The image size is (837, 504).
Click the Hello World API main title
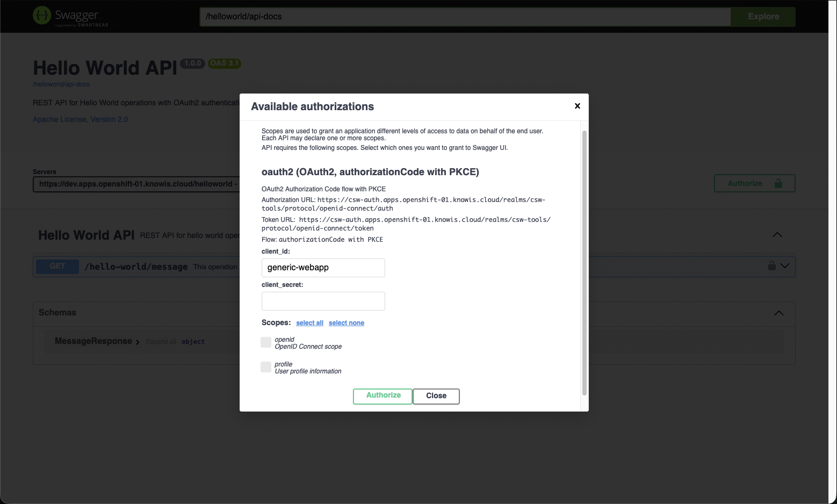(x=105, y=68)
